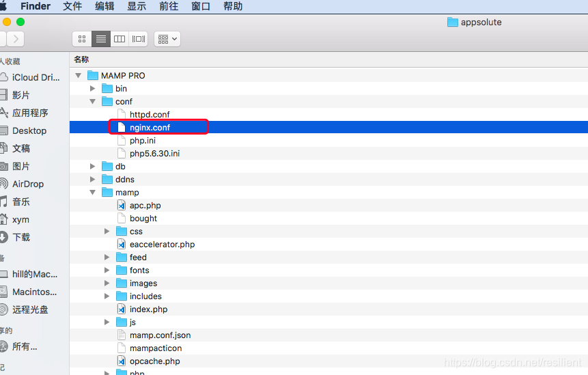Select the nginx.conf file icon

[x=122, y=128]
